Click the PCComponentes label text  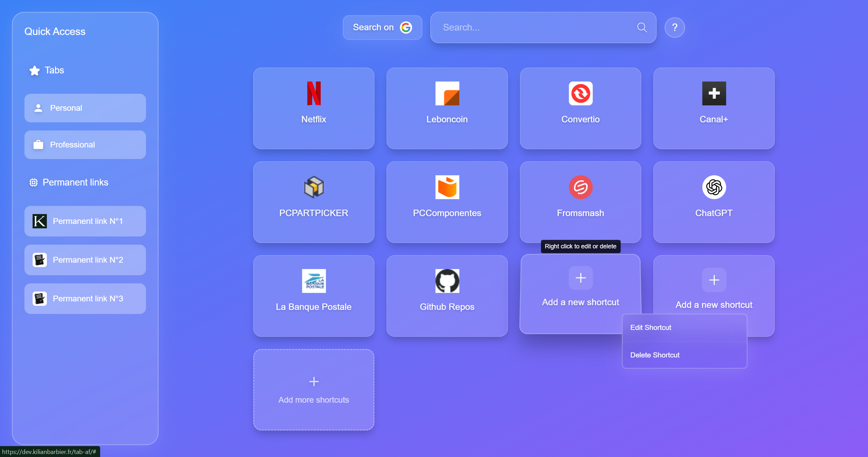coord(447,213)
